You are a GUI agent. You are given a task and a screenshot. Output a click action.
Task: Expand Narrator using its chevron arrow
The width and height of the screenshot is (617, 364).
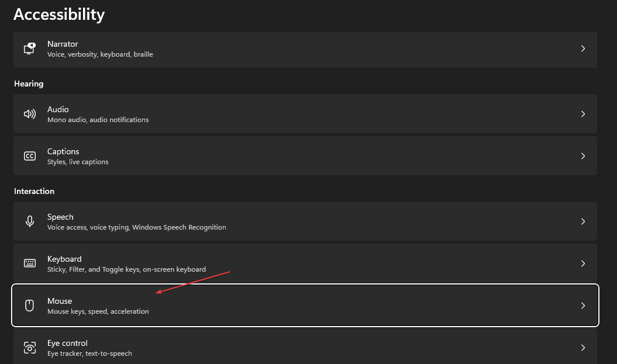(x=582, y=49)
